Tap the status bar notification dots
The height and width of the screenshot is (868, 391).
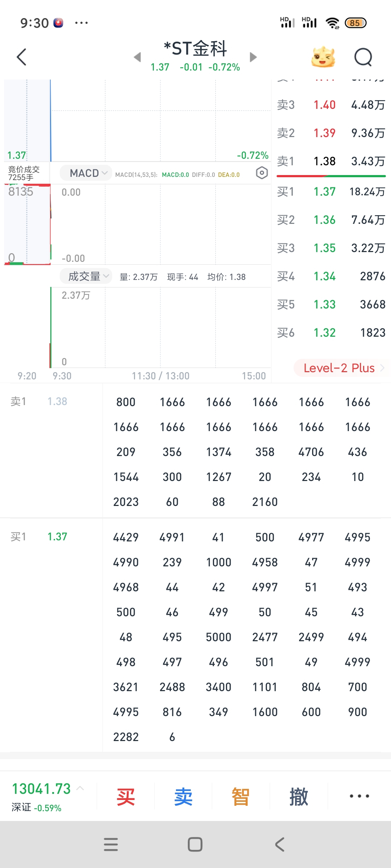pyautogui.click(x=81, y=23)
